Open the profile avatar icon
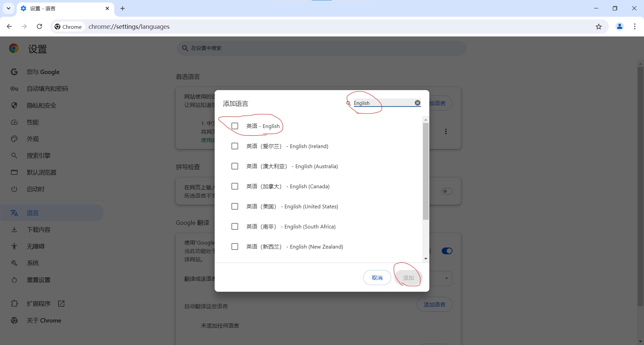644x345 pixels. point(620,26)
